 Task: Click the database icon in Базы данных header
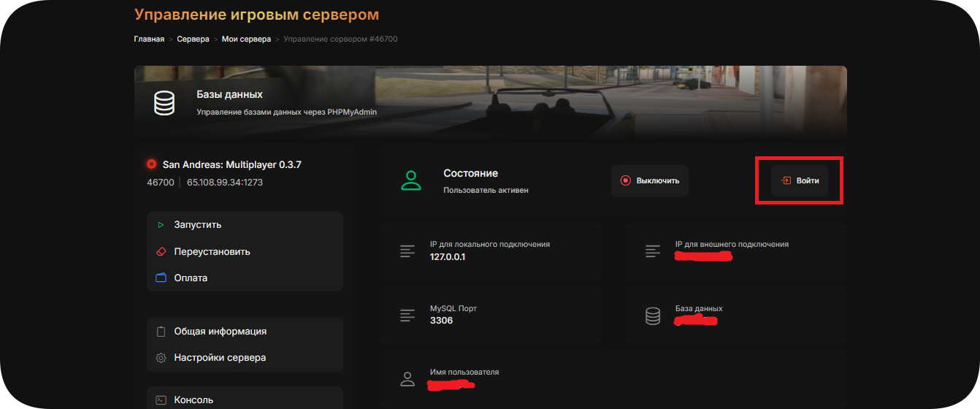click(164, 104)
